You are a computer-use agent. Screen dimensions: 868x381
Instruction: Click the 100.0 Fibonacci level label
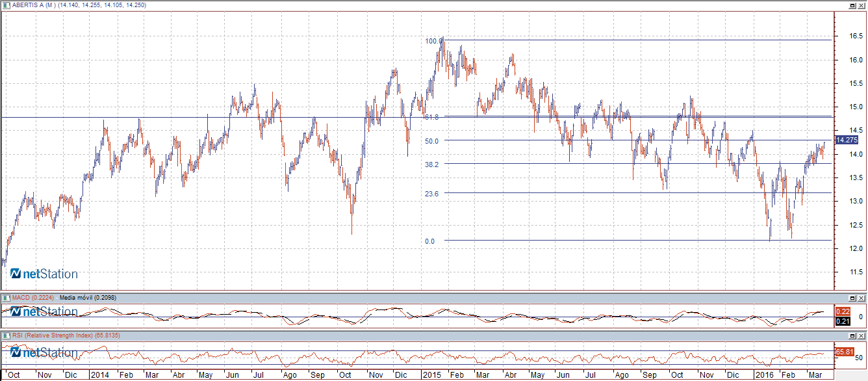pyautogui.click(x=433, y=41)
